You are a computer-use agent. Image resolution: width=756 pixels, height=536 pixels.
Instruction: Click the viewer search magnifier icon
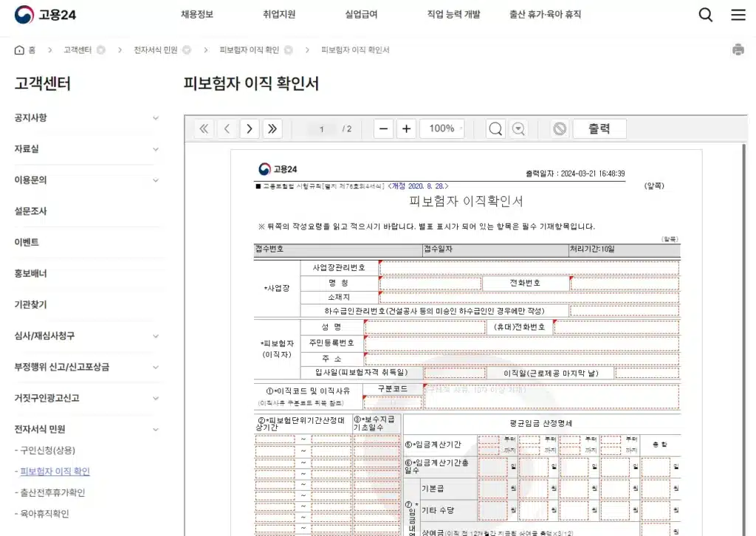click(495, 128)
